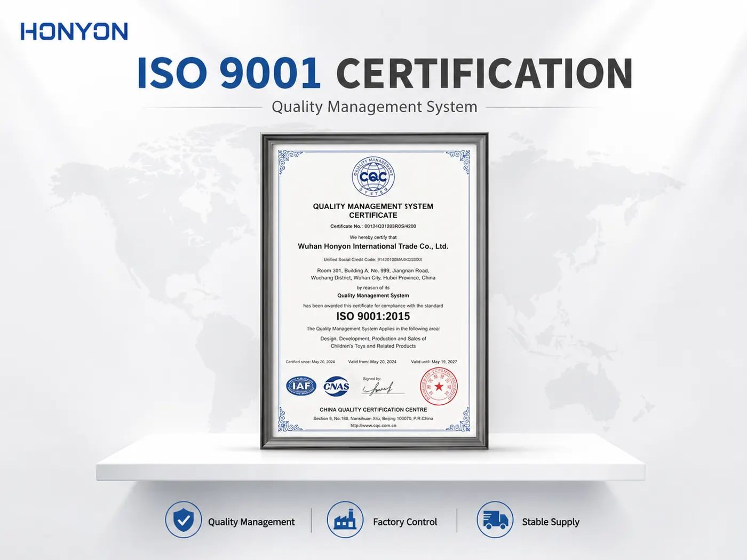The image size is (747, 560).
Task: Click the shield checkmark Quality Management icon
Action: [x=184, y=519]
